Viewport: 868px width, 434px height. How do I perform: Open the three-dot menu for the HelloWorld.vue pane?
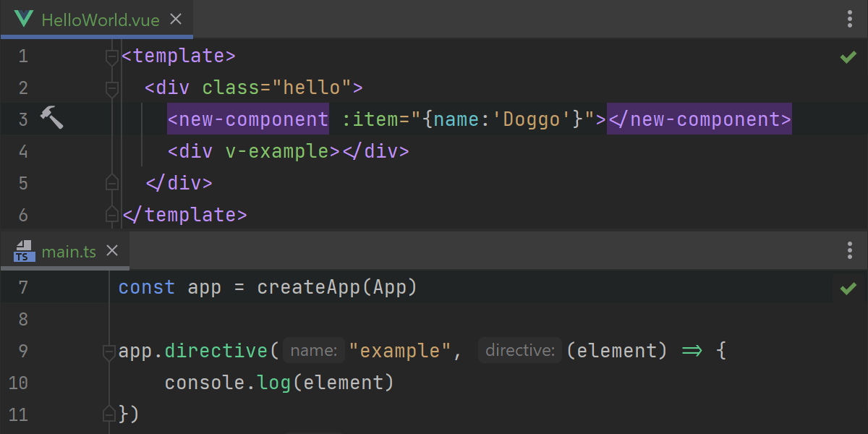(x=850, y=20)
